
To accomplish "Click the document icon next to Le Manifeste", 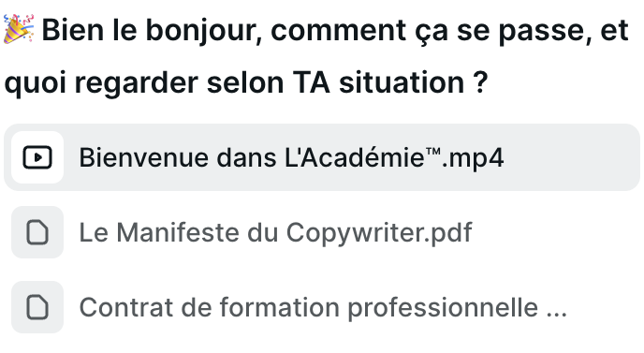I will (37, 232).
